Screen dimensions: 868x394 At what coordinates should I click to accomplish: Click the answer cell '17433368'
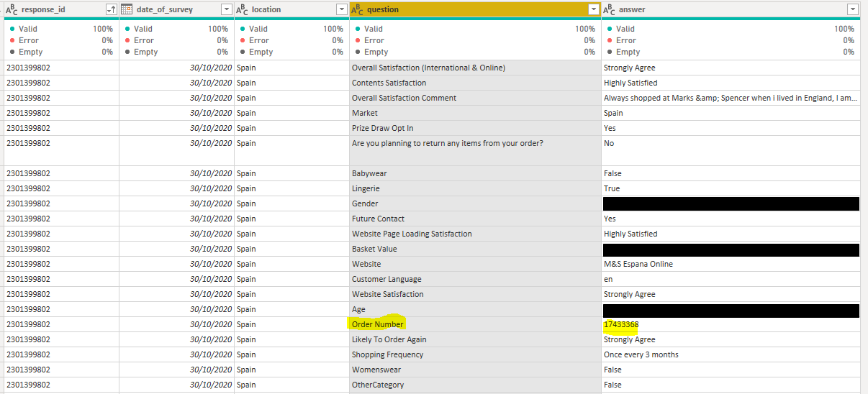[x=731, y=324]
